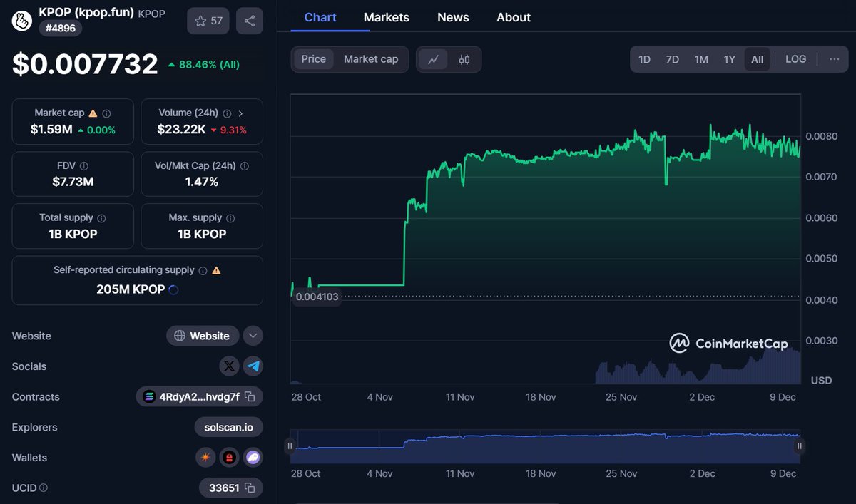856x504 pixels.
Task: Switch to the Chart tab
Action: click(x=320, y=17)
